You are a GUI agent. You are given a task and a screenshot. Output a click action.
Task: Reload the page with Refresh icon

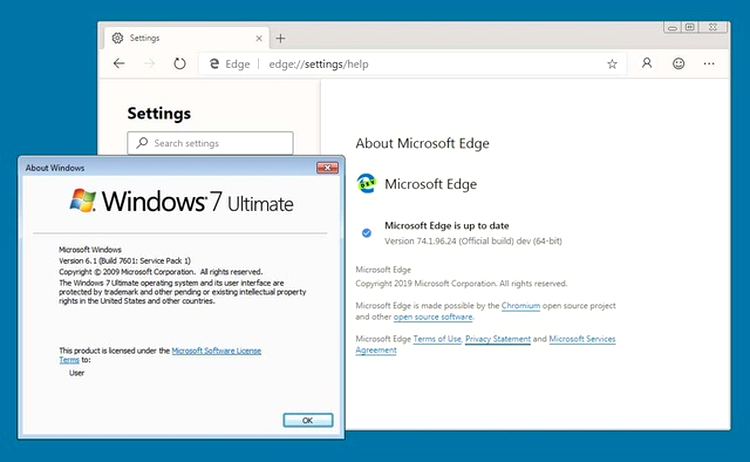(x=179, y=64)
